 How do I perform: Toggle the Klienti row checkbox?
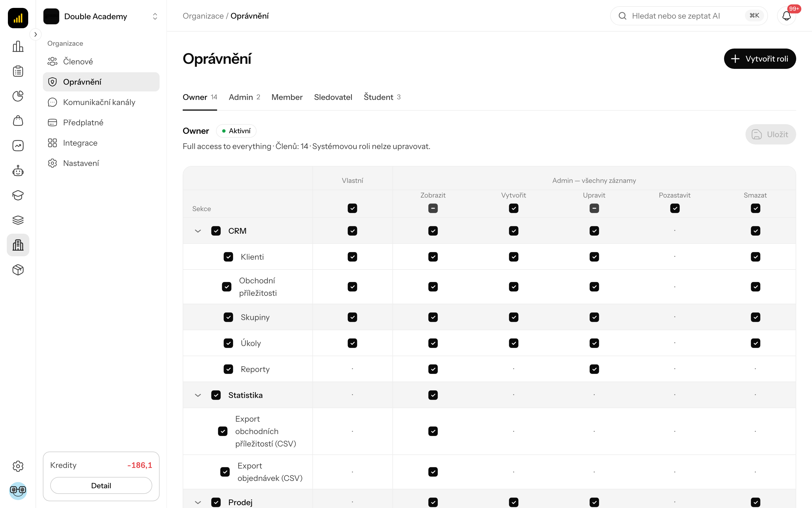coord(228,257)
